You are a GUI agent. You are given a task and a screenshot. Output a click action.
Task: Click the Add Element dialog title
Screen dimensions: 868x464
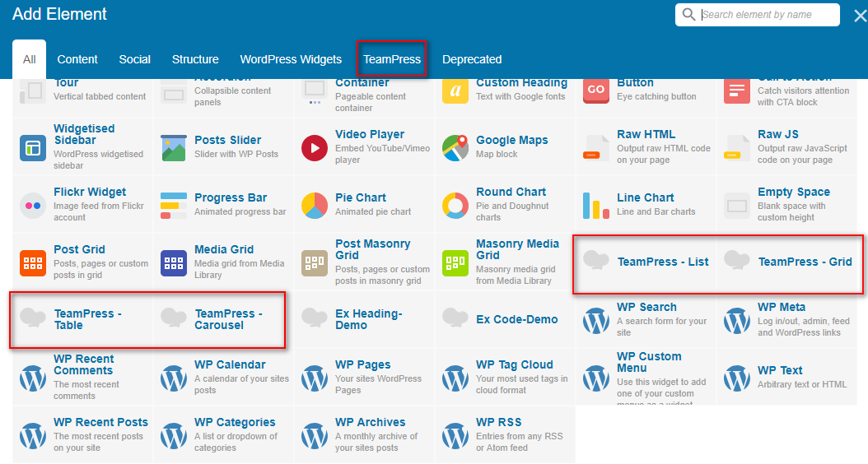60,14
